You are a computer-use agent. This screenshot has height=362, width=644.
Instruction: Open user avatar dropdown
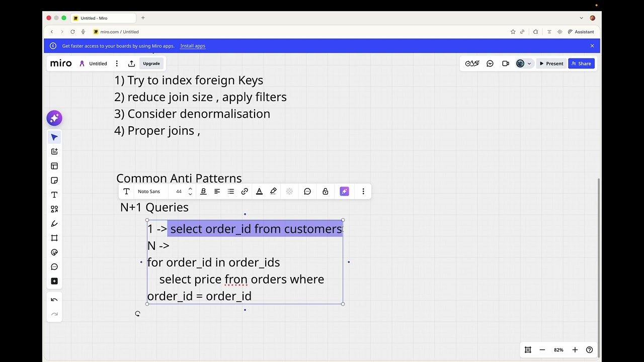pos(524,63)
